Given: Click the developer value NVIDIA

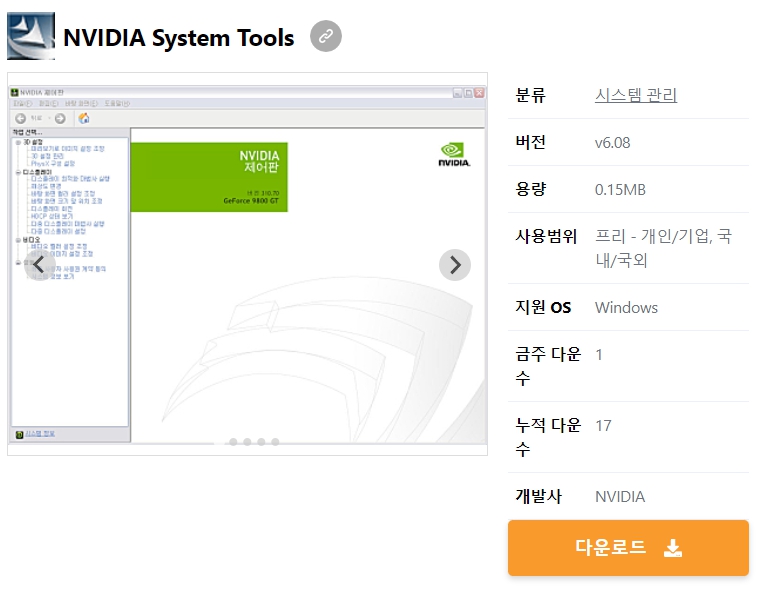Looking at the screenshot, I should 620,497.
